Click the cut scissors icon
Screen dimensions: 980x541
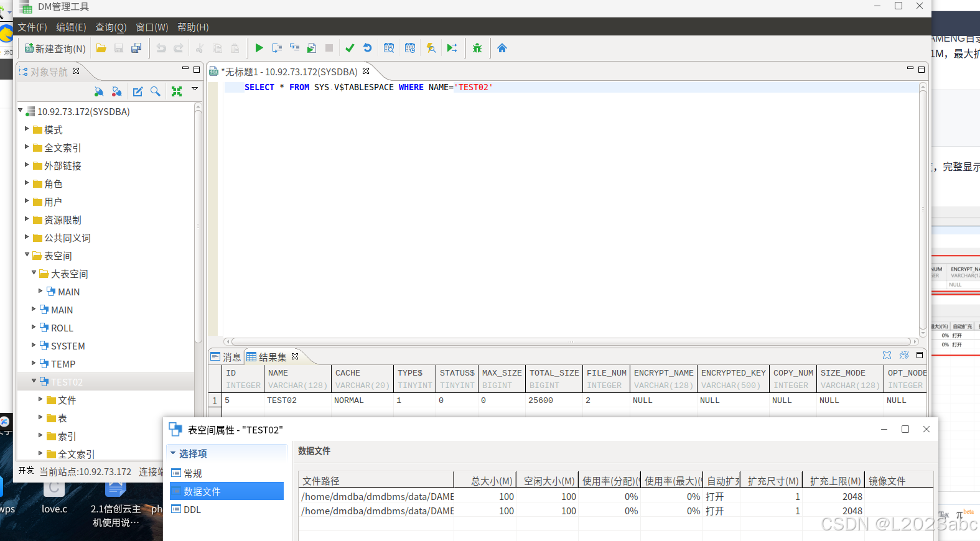tap(200, 48)
